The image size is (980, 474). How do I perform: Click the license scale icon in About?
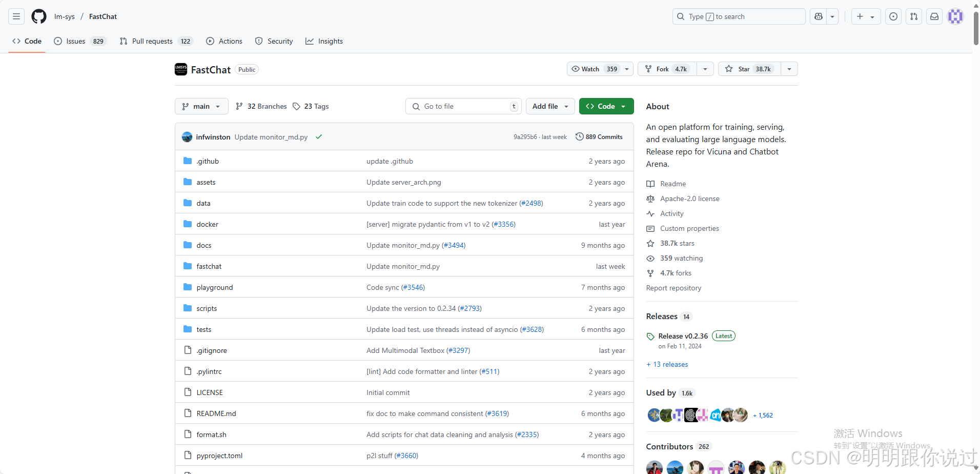pos(650,199)
